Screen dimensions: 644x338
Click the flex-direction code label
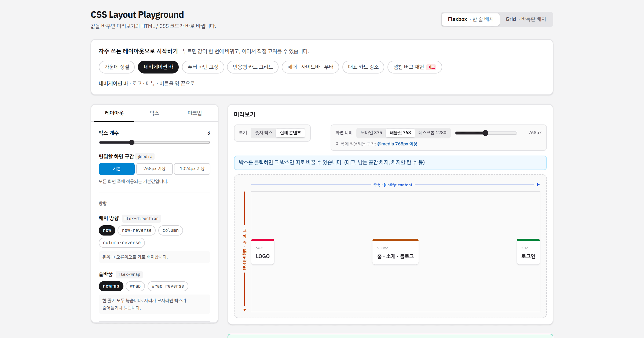(141, 219)
